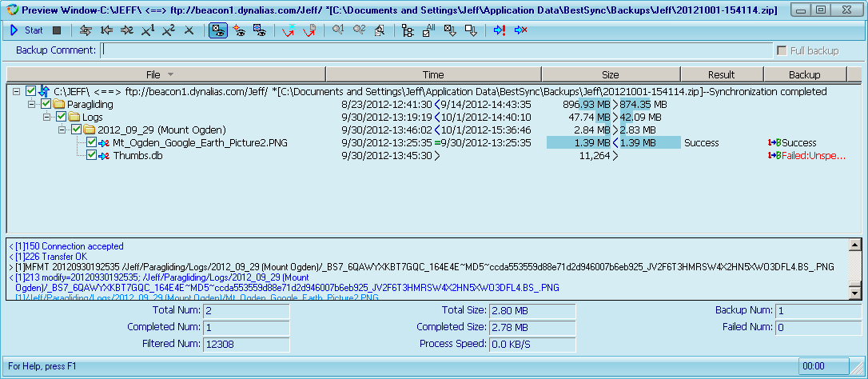
Task: Click the tree structure view icon
Action: point(408,30)
